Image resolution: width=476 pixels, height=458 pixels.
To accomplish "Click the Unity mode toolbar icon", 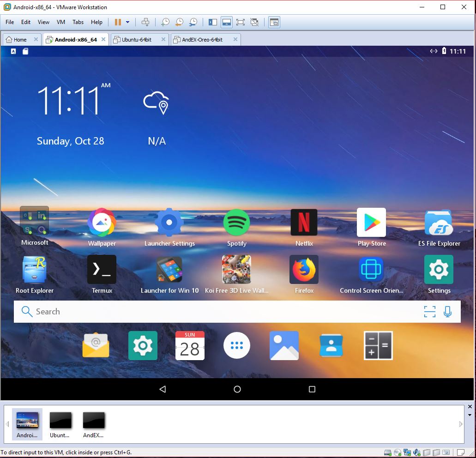I will tap(254, 22).
